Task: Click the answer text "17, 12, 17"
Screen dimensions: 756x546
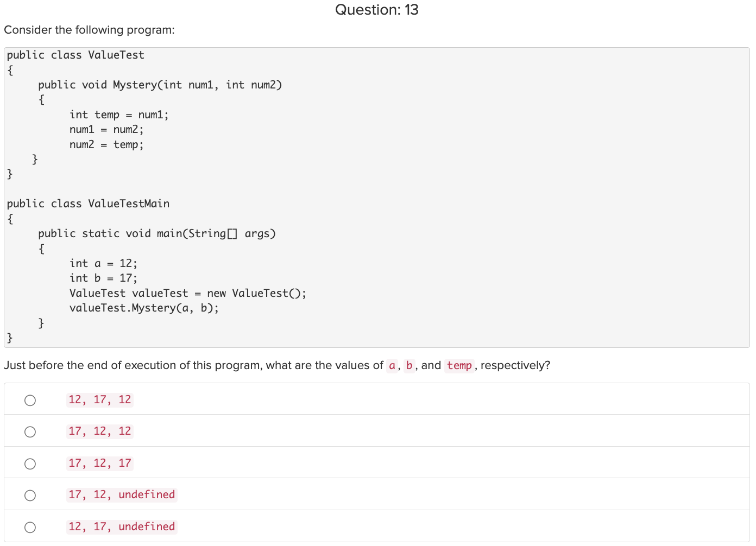Action: (100, 463)
